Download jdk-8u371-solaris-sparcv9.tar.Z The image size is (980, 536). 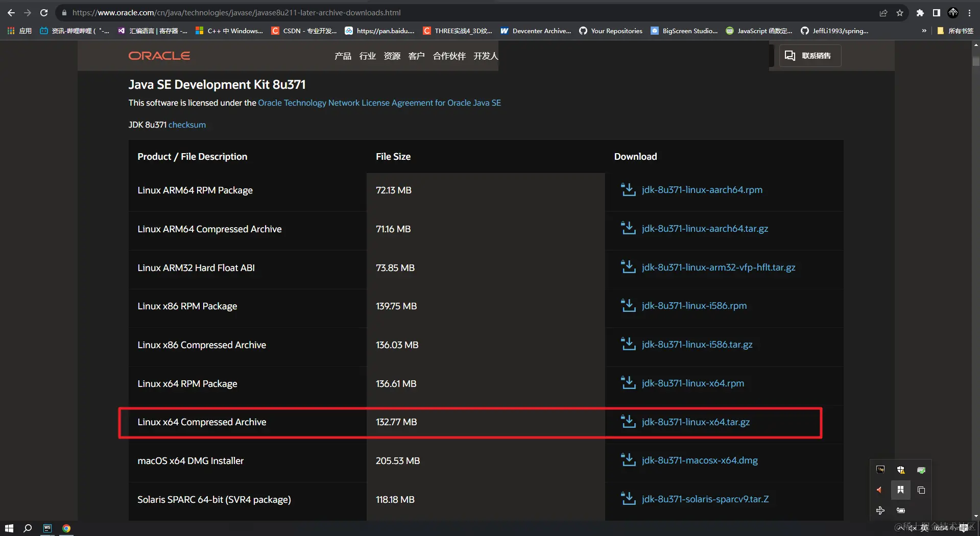click(x=705, y=499)
